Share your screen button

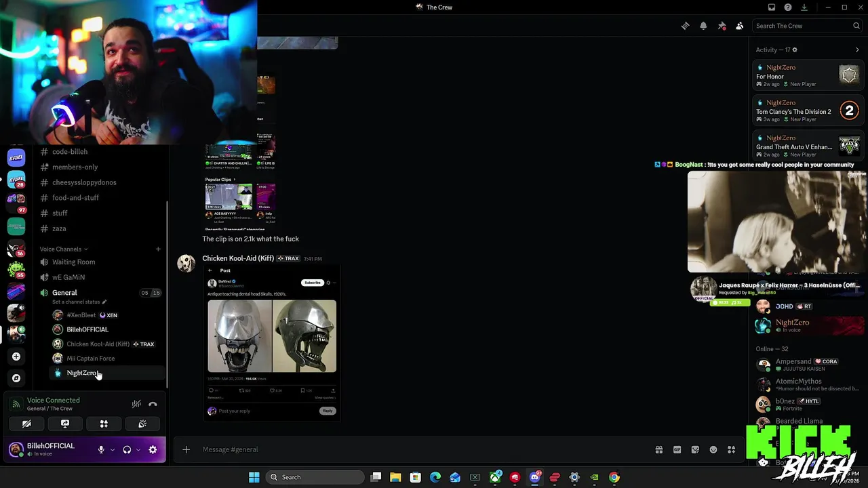[65, 424]
